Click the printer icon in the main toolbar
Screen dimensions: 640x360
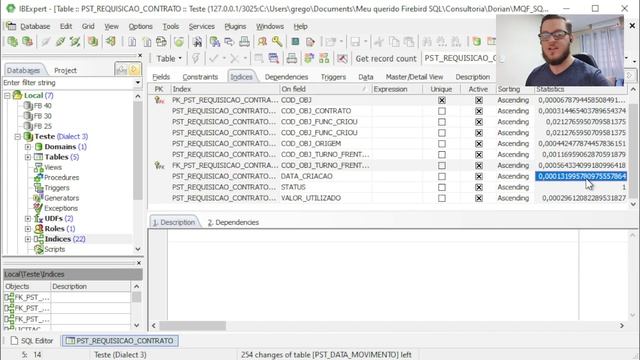(x=244, y=41)
